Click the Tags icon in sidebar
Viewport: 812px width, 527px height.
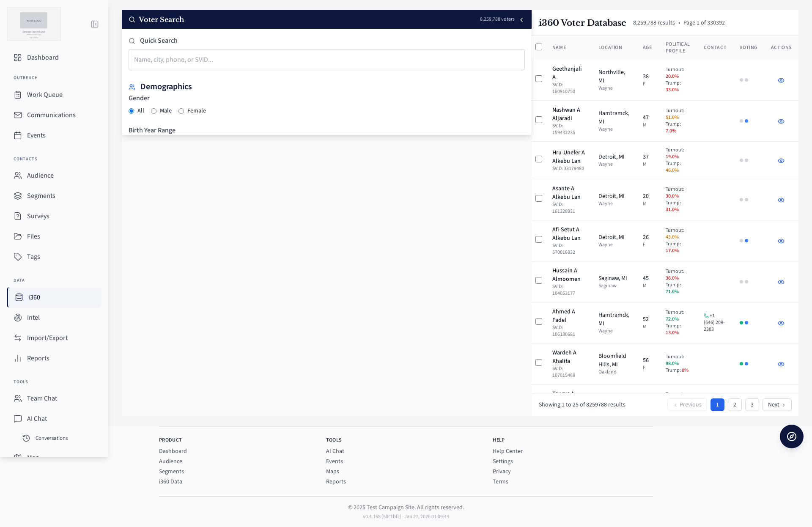tap(18, 257)
